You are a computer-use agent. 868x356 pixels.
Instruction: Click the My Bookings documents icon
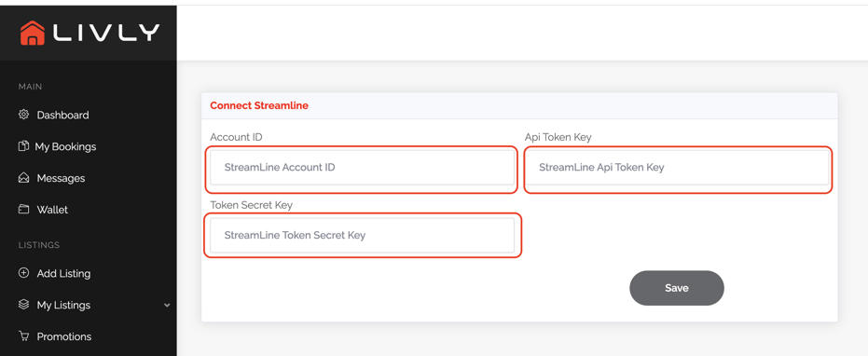pyautogui.click(x=23, y=146)
